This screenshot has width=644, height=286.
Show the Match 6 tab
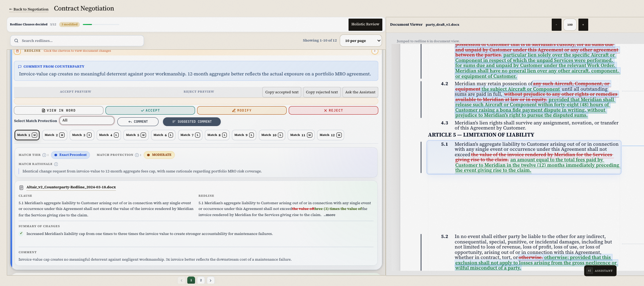coord(163,135)
